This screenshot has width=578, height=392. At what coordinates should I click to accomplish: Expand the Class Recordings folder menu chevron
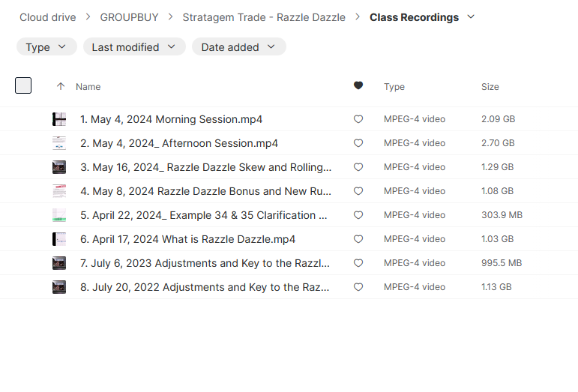(x=471, y=16)
